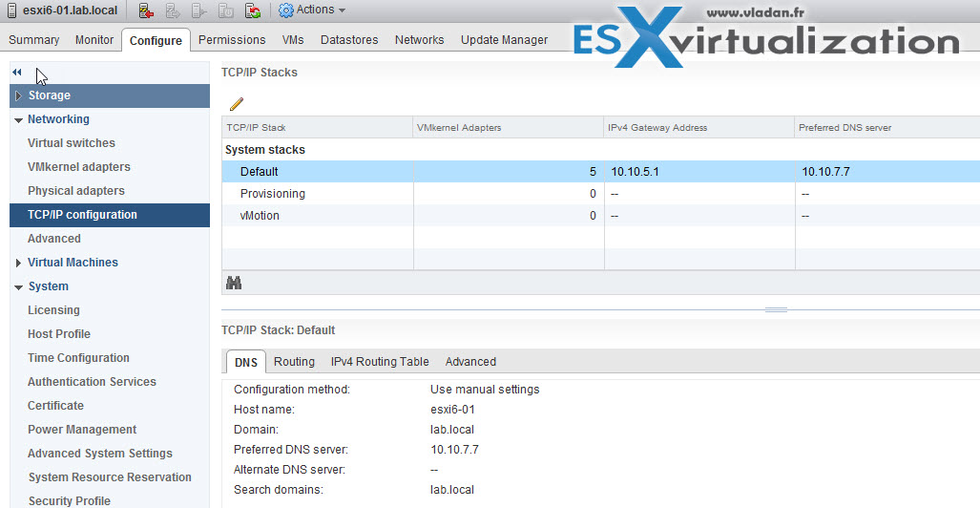Viewport: 980px width, 508px height.
Task: Expand the Storage section
Action: [18, 95]
